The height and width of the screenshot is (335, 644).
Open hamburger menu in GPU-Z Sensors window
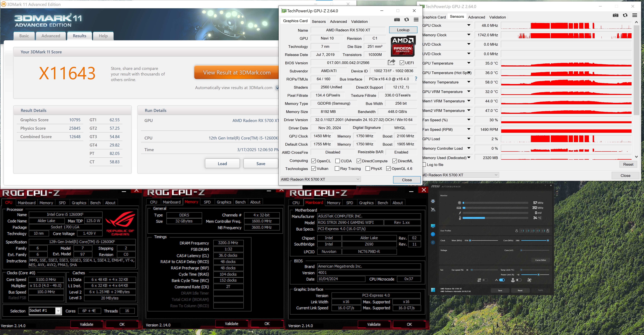(634, 16)
